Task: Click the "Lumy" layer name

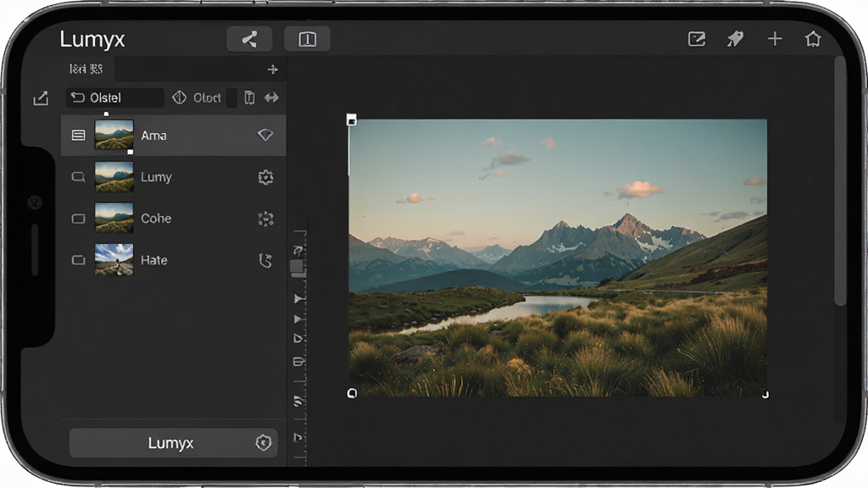Action: point(156,177)
